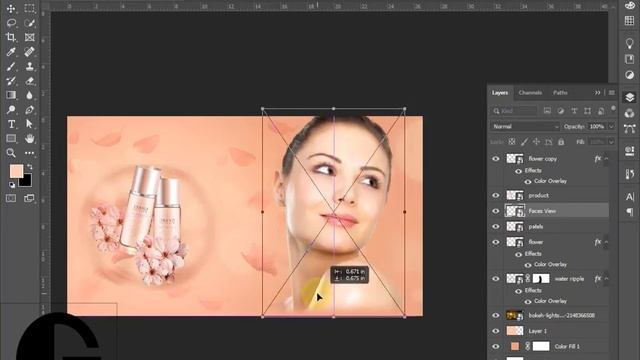
Task: Switch to the Channels tab
Action: point(530,93)
